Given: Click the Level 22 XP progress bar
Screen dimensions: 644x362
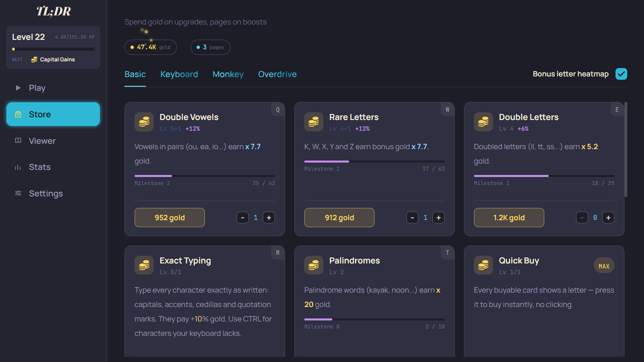Looking at the screenshot, I should click(53, 49).
